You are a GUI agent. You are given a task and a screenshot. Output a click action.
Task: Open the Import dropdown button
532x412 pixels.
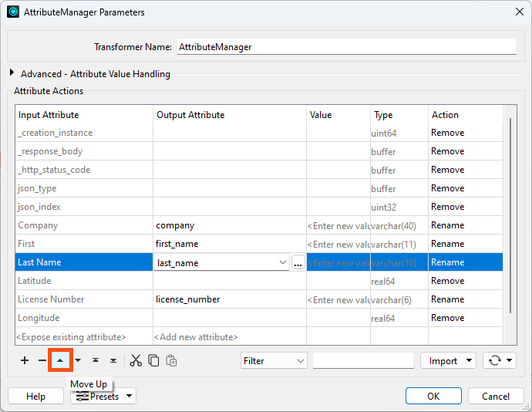pos(449,360)
